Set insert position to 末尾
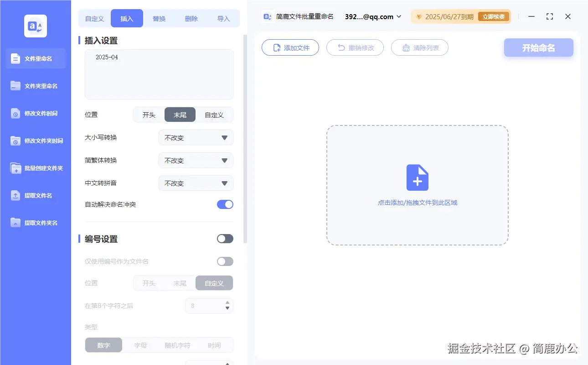The width and height of the screenshot is (588, 365). pos(180,115)
